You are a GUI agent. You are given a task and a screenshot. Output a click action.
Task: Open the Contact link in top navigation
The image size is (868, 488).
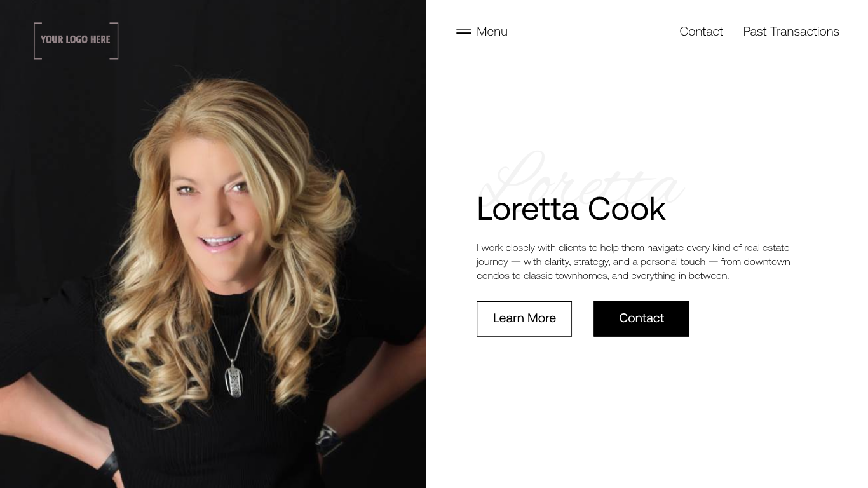click(701, 31)
